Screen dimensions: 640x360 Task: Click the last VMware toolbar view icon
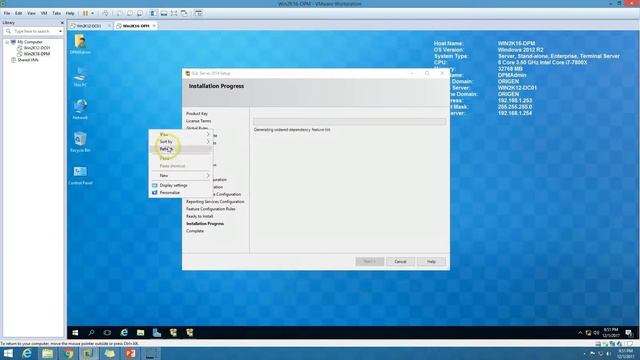pyautogui.click(x=198, y=13)
